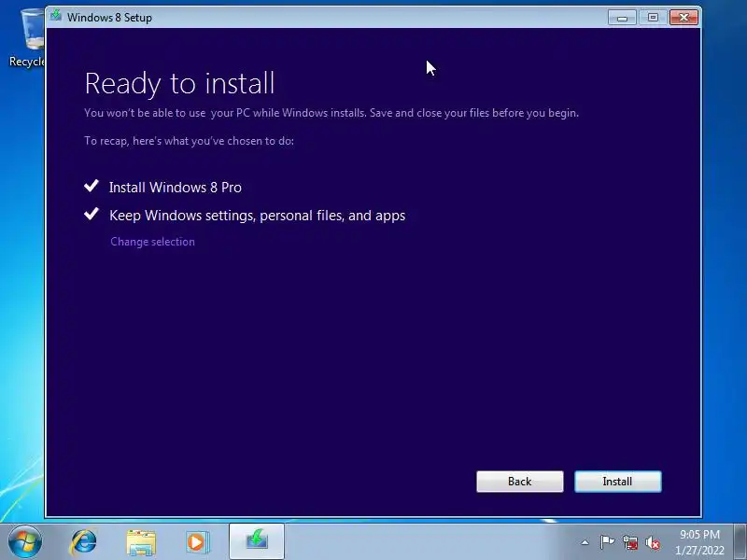Click the checkmark beside Keep Windows settings
Viewport: 747px width, 560px height.
point(91,214)
